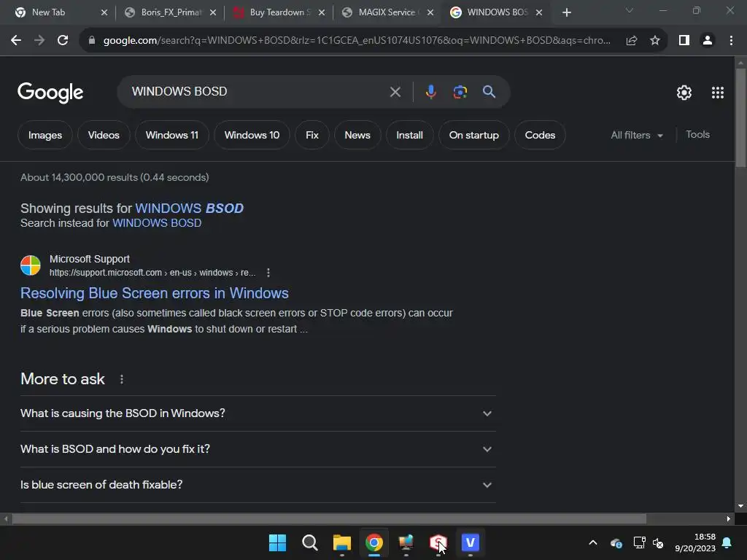Filter results by Videos
The width and height of the screenshot is (747, 560).
(104, 135)
